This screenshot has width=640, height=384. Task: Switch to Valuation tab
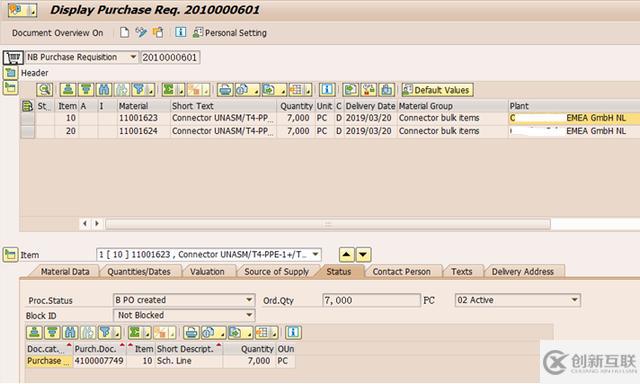[x=207, y=272]
